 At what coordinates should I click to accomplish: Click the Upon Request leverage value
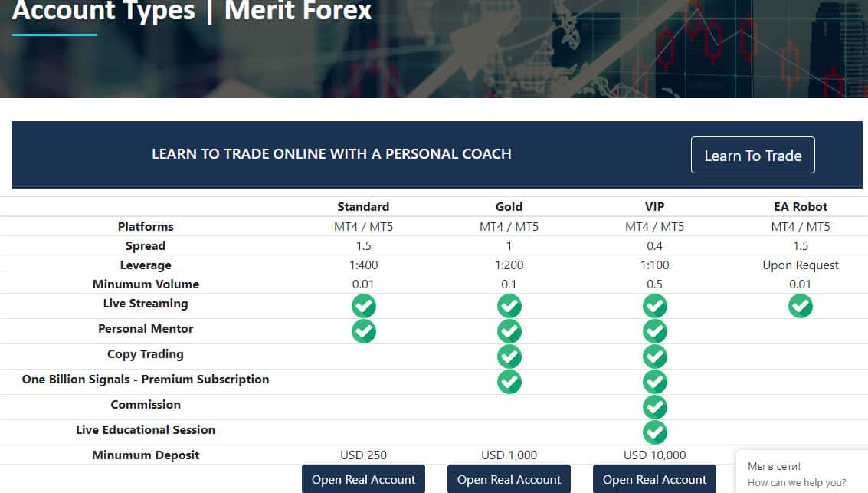click(x=801, y=265)
